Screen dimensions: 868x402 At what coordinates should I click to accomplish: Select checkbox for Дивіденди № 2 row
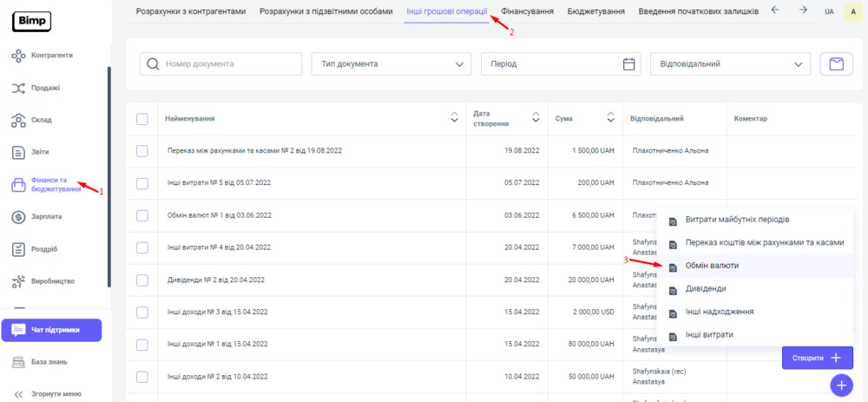tap(142, 280)
